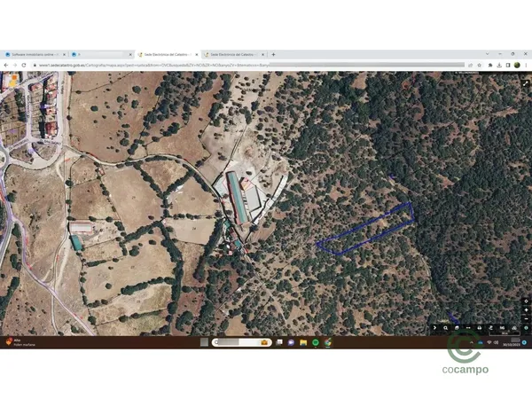Open the Chrome profile avatar
This screenshot has width=532, height=399.
(x=517, y=65)
